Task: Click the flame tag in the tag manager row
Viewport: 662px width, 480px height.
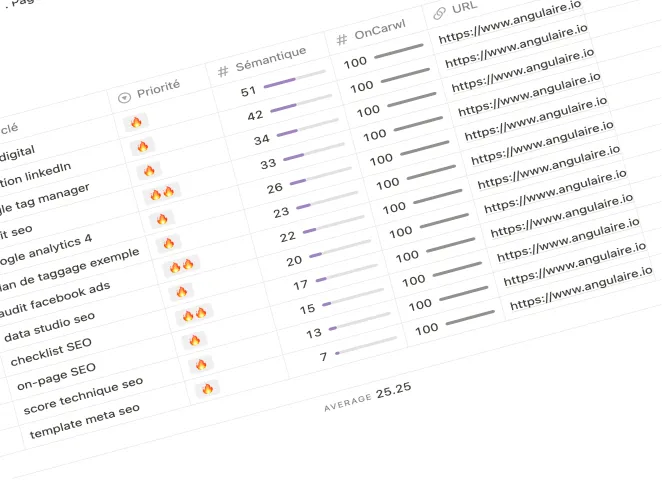Action: click(x=149, y=171)
